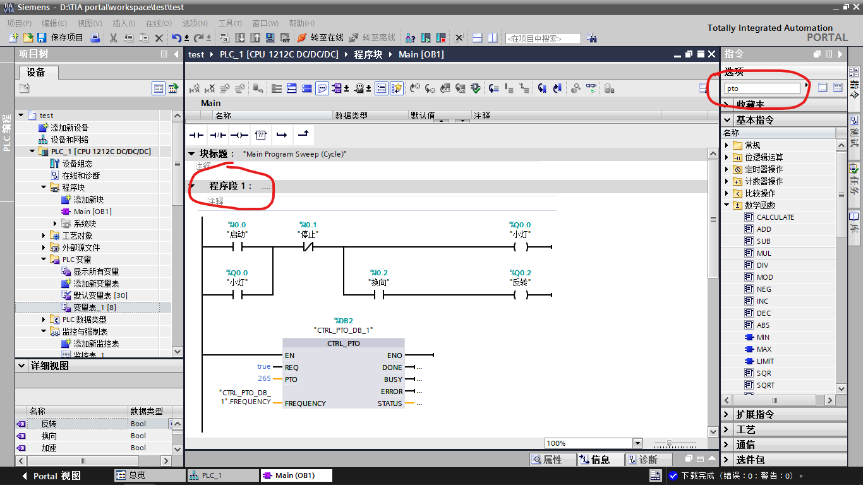This screenshot has height=490, width=868.
Task: Insert an open branch from the favorites bar
Action: 282,134
